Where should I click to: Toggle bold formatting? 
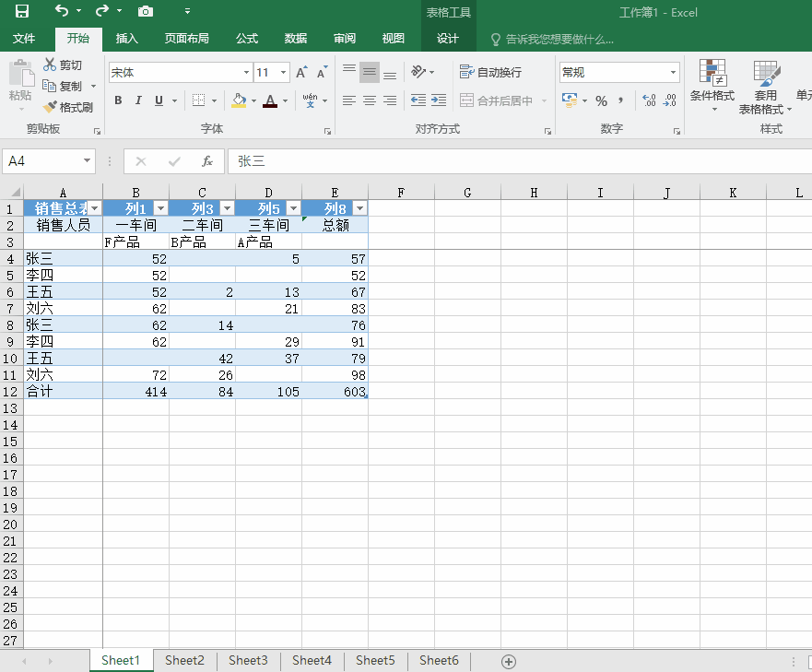[118, 100]
